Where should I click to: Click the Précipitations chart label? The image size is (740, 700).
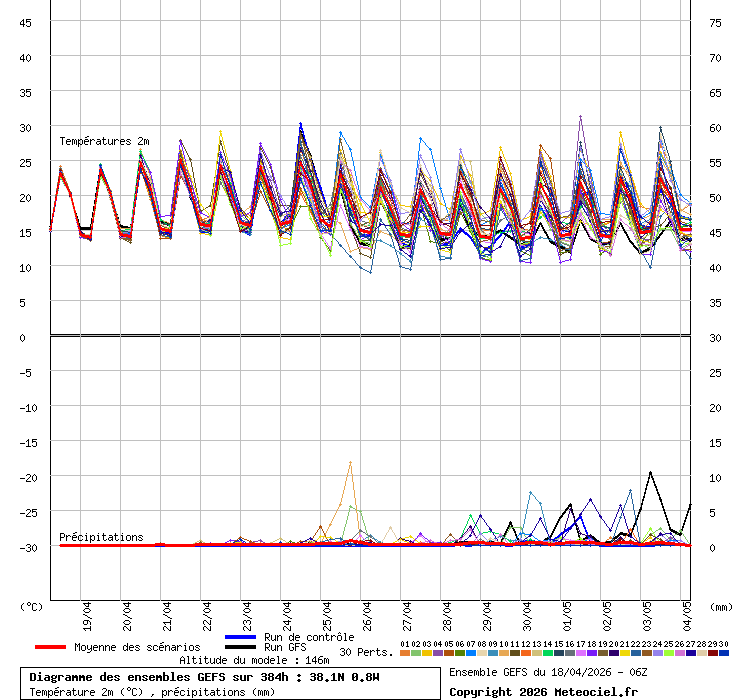coord(101,537)
